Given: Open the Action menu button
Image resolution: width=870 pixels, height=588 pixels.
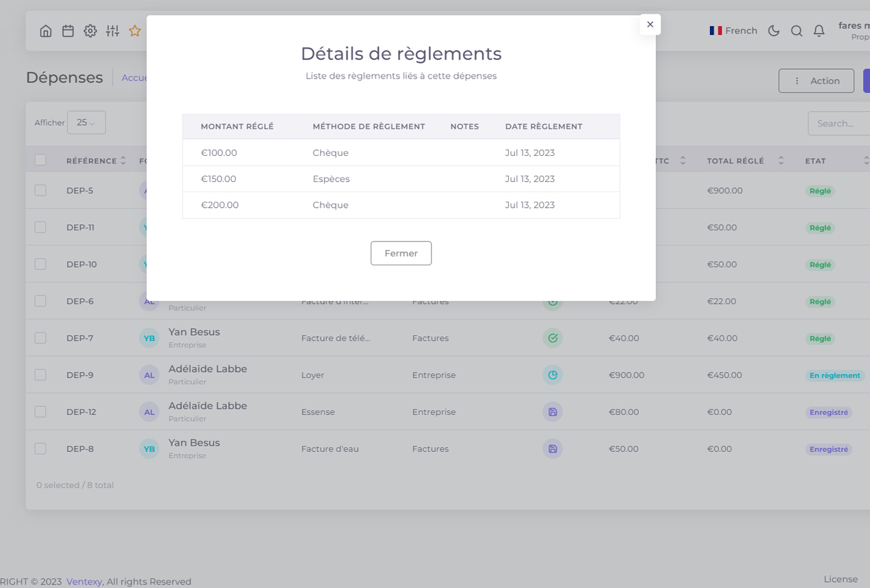Looking at the screenshot, I should 816,81.
